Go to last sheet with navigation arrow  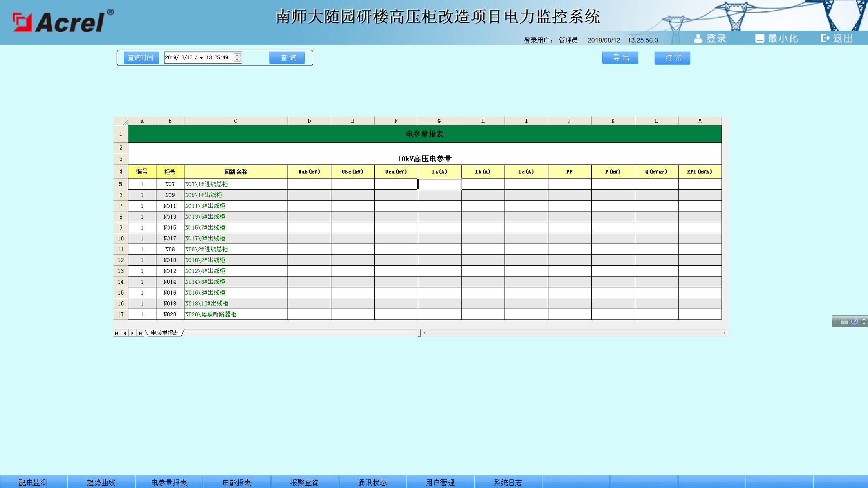point(141,333)
